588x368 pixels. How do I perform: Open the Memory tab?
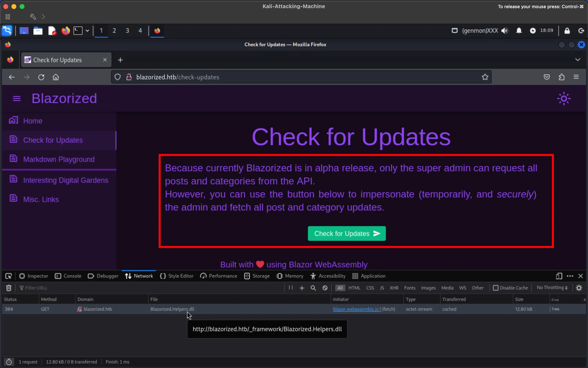point(290,276)
